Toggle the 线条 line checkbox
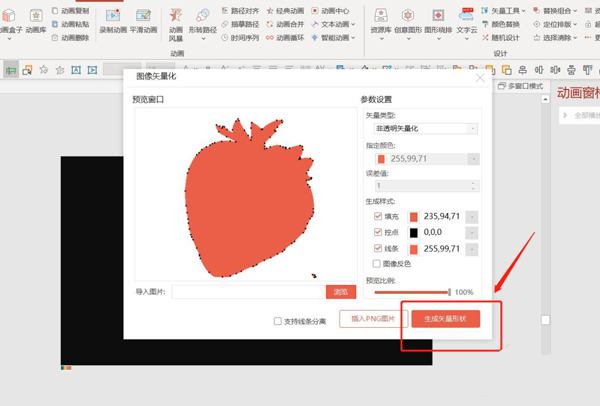The width and height of the screenshot is (600, 406). (x=378, y=248)
